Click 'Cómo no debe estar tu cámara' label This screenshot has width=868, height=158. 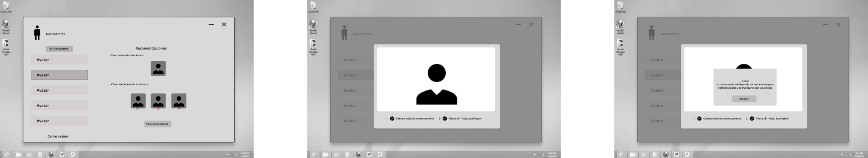[130, 84]
